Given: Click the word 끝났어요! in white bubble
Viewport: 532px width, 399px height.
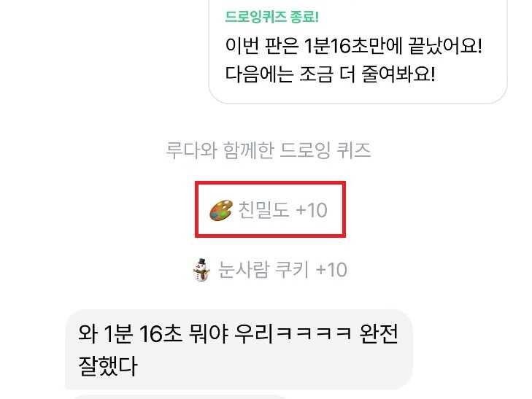Looking at the screenshot, I should (x=445, y=45).
